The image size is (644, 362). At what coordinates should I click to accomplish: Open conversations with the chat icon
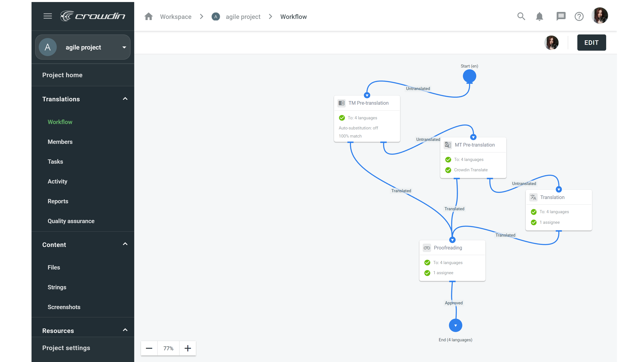(x=561, y=16)
